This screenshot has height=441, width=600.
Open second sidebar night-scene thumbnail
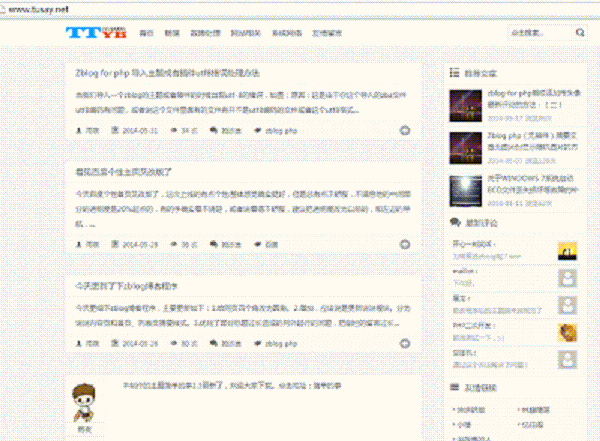(466, 148)
